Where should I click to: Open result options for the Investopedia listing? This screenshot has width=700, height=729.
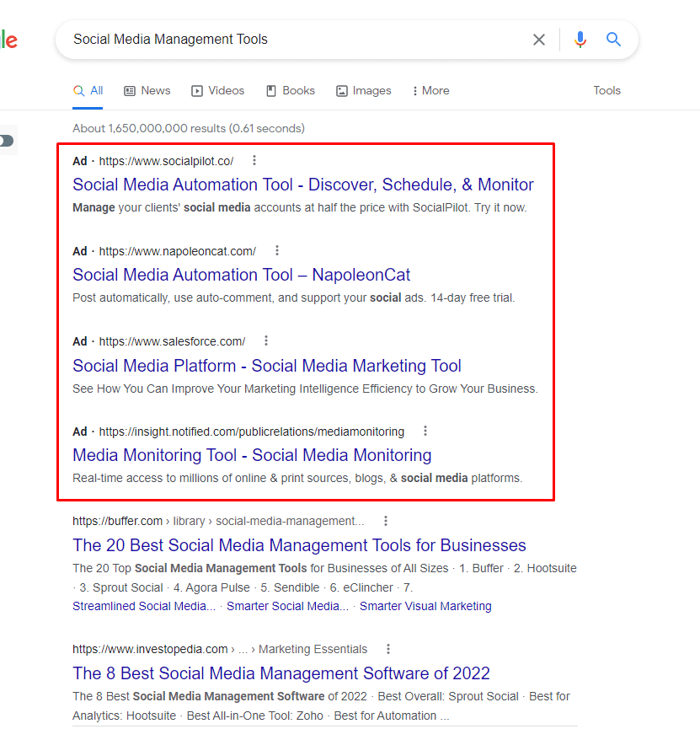(x=387, y=649)
